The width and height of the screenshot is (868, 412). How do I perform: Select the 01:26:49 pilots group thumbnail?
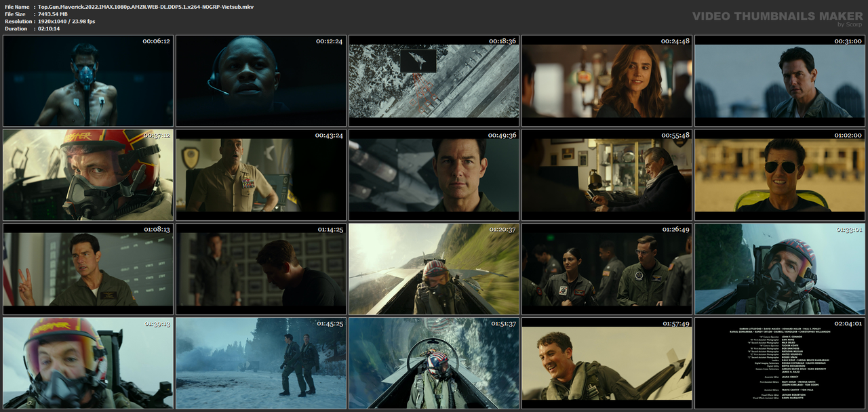click(607, 270)
